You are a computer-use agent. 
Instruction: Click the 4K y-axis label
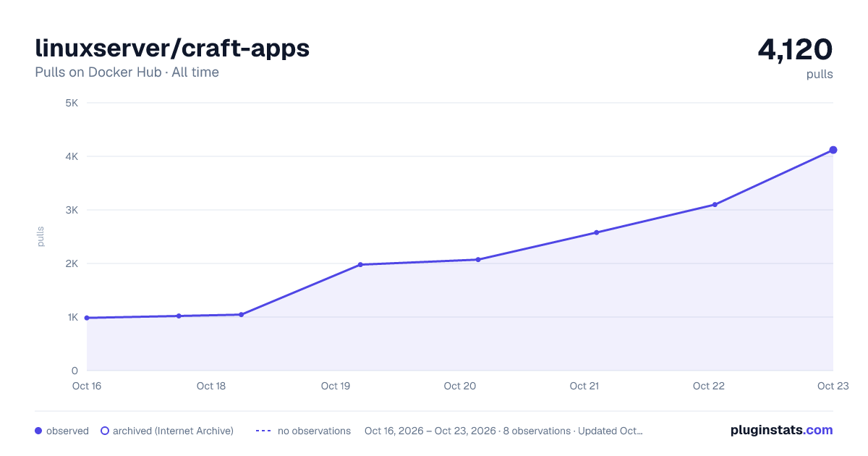tap(72, 156)
